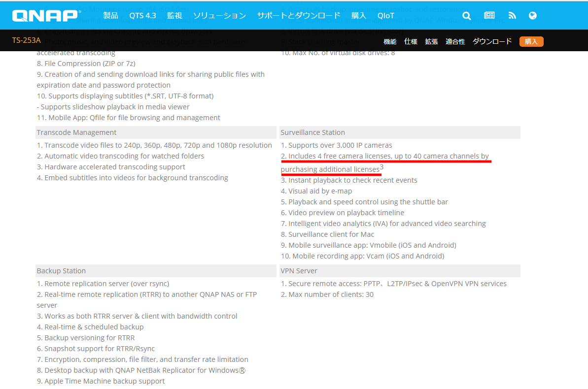This screenshot has height=389, width=588.
Task: Switch to the 拡張 tab
Action: 431,41
